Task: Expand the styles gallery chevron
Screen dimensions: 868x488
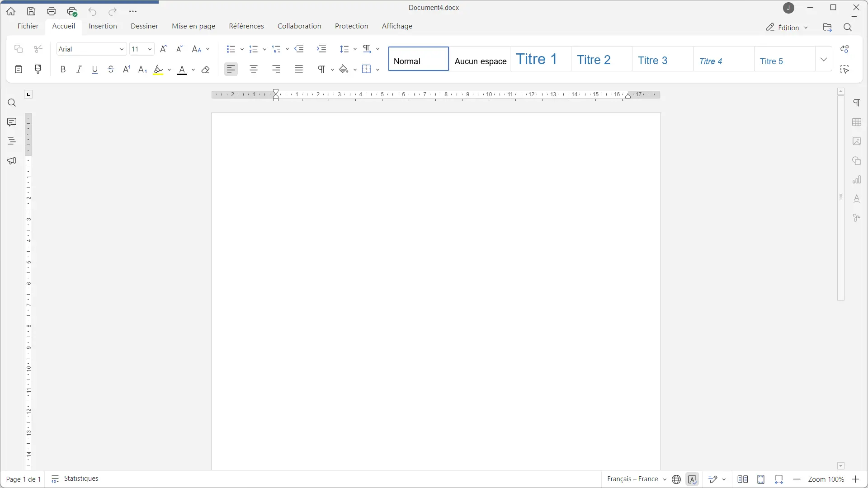Action: click(824, 59)
